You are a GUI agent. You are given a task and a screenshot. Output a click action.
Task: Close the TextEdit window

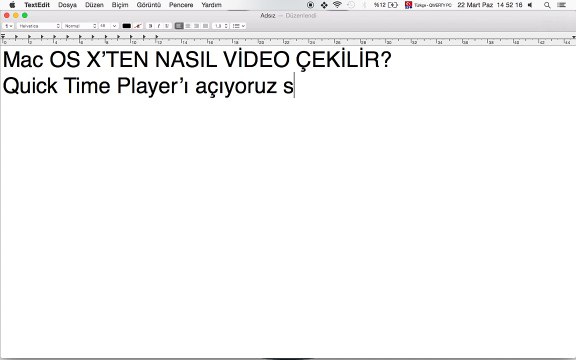[7, 15]
